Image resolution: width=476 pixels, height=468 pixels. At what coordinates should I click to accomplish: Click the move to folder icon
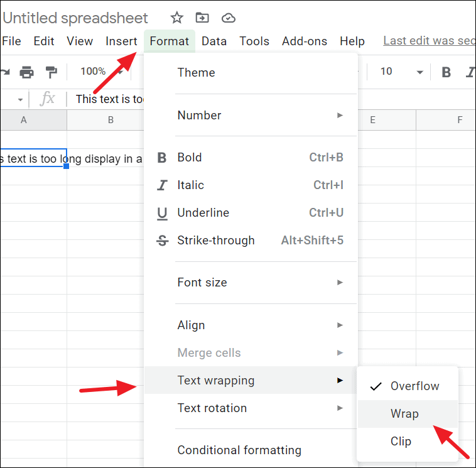(x=202, y=18)
